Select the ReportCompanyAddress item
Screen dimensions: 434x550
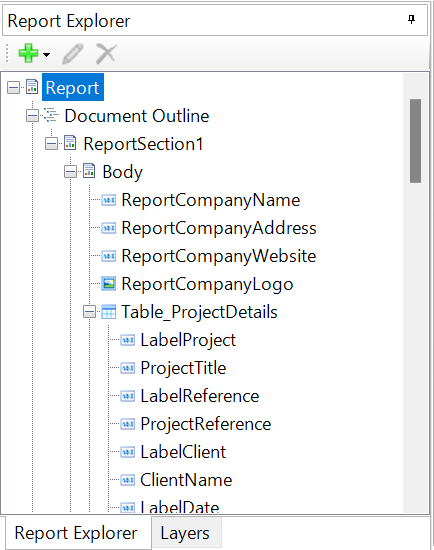point(219,228)
